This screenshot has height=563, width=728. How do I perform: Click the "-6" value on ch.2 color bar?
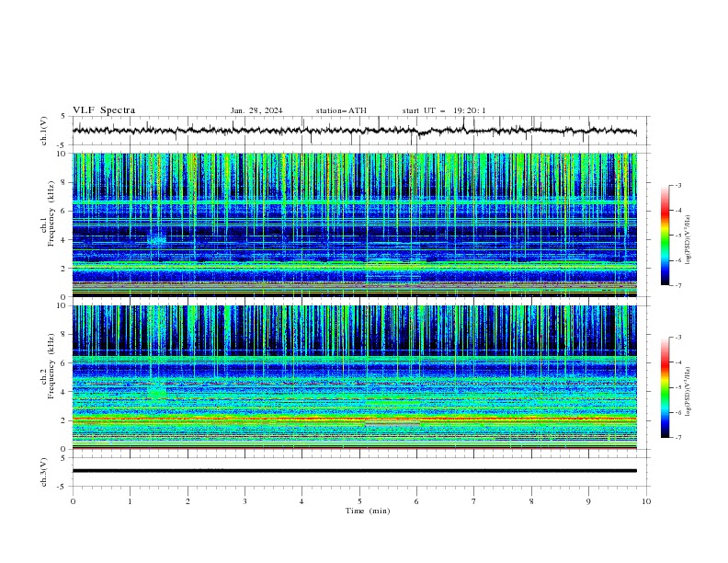click(678, 412)
